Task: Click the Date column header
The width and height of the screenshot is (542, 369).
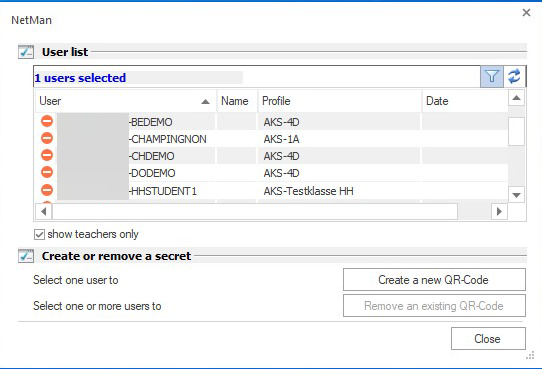Action: [x=465, y=101]
